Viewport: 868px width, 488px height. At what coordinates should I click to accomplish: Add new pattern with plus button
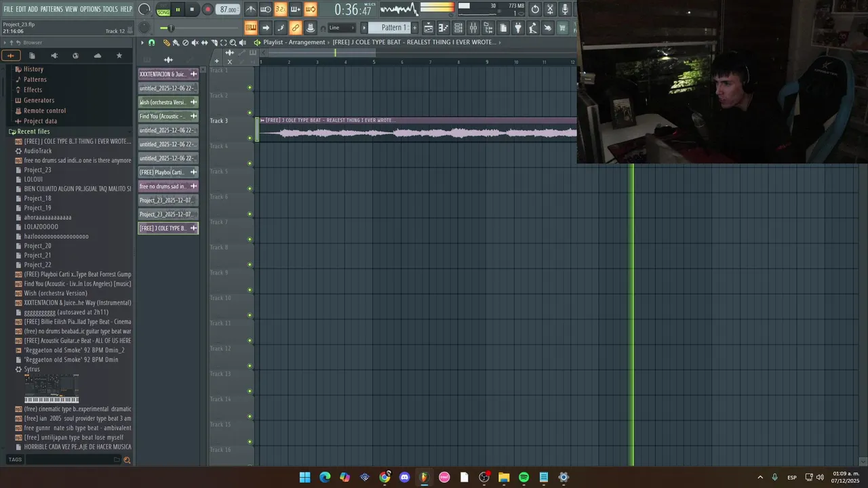coord(414,28)
